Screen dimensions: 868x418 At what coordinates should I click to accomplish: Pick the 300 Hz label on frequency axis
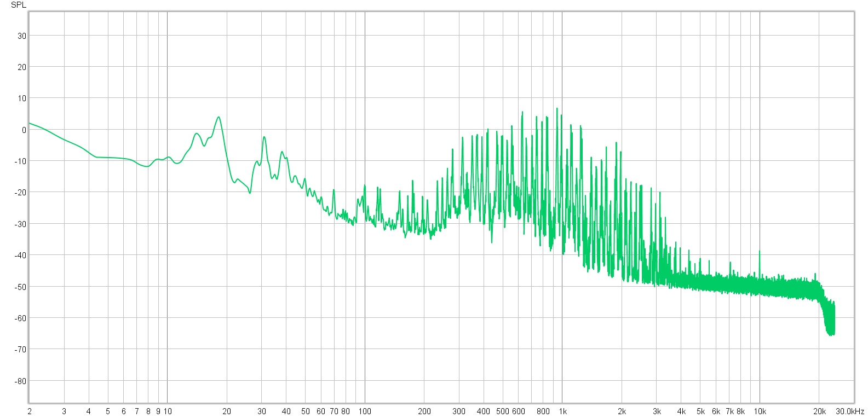click(x=459, y=411)
